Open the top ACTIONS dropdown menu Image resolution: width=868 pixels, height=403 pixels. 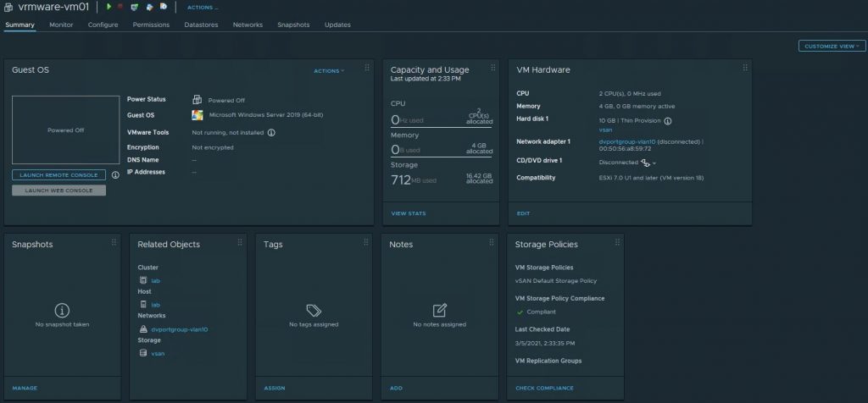203,8
